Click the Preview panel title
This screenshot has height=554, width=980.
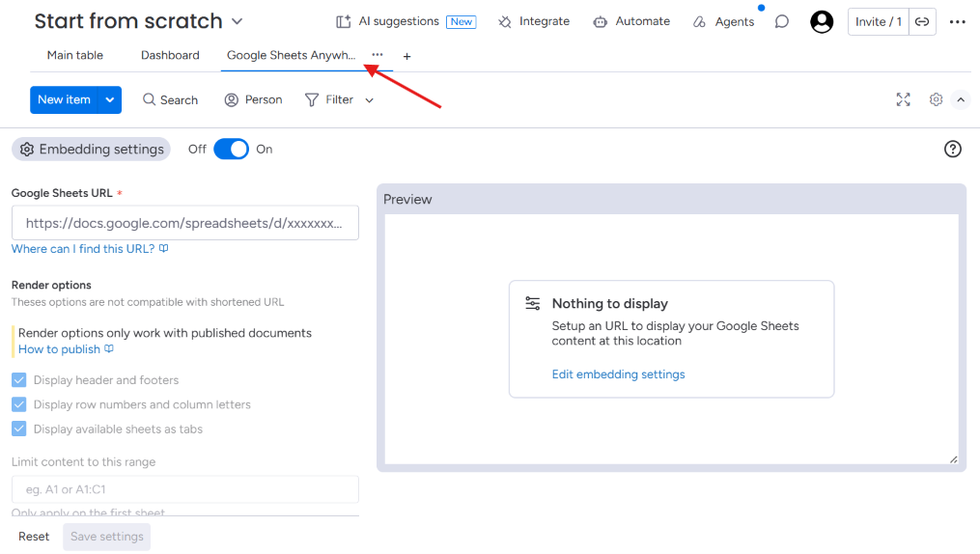pyautogui.click(x=407, y=199)
